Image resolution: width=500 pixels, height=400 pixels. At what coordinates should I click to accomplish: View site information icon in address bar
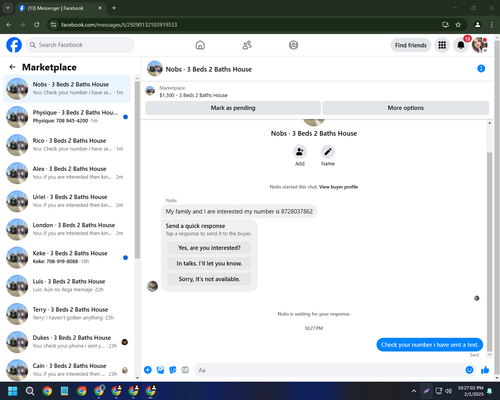[x=53, y=25]
